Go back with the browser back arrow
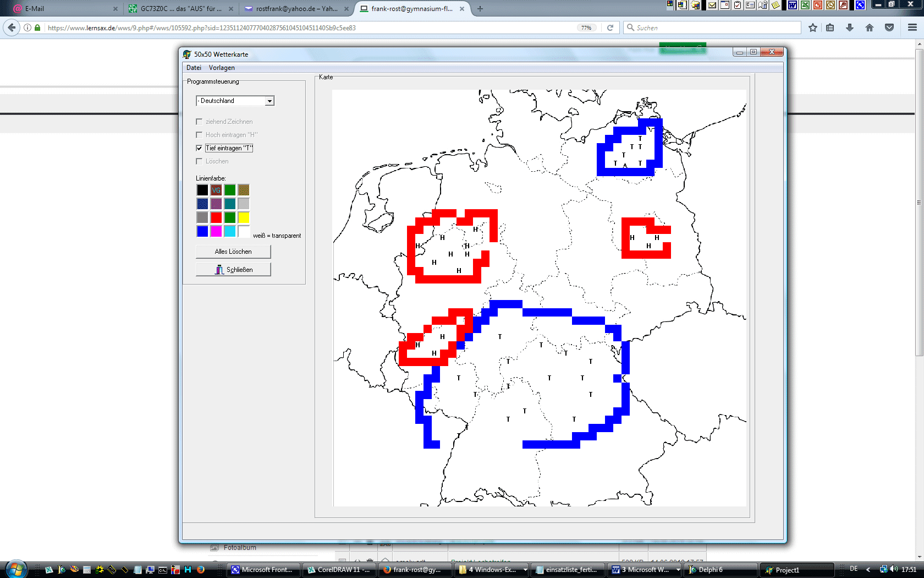 pos(11,28)
